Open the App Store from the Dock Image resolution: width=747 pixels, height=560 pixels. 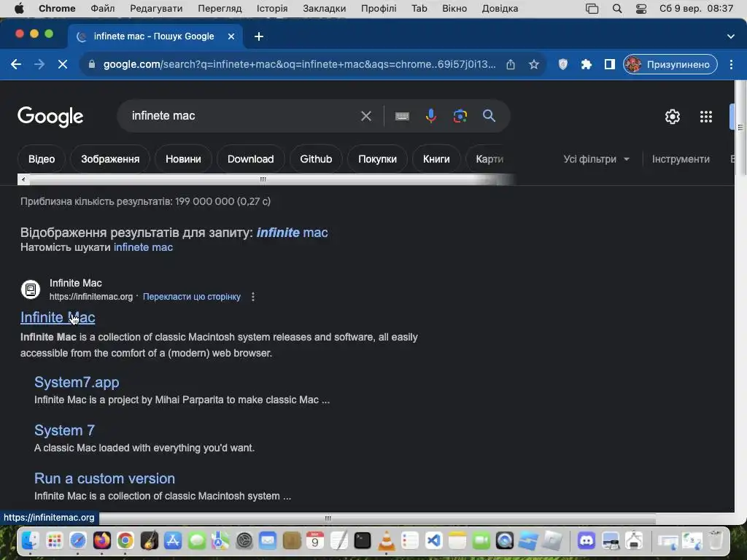(172, 540)
